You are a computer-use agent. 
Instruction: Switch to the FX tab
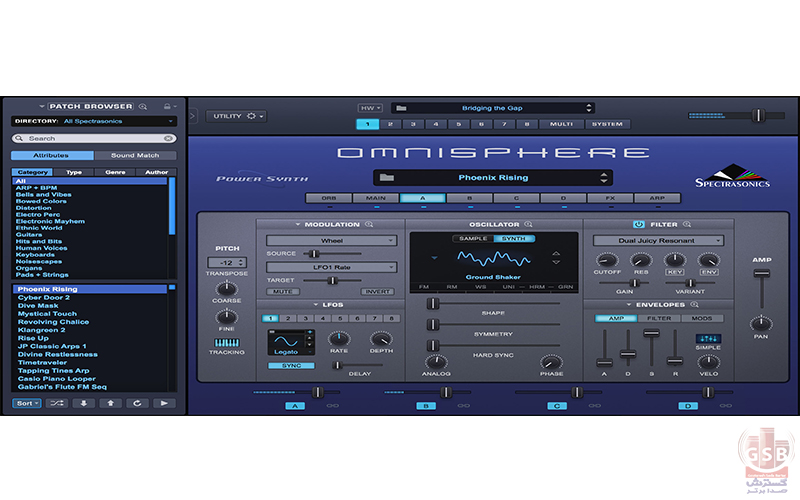coord(609,198)
